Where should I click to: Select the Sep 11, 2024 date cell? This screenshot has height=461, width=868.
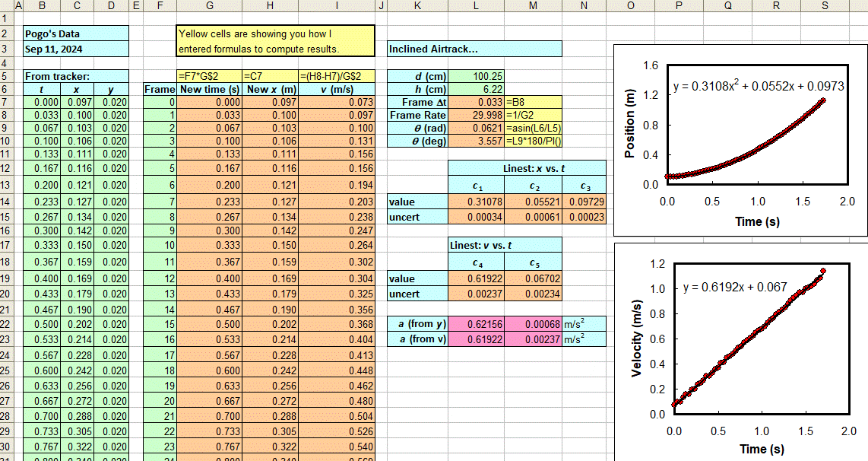point(74,49)
